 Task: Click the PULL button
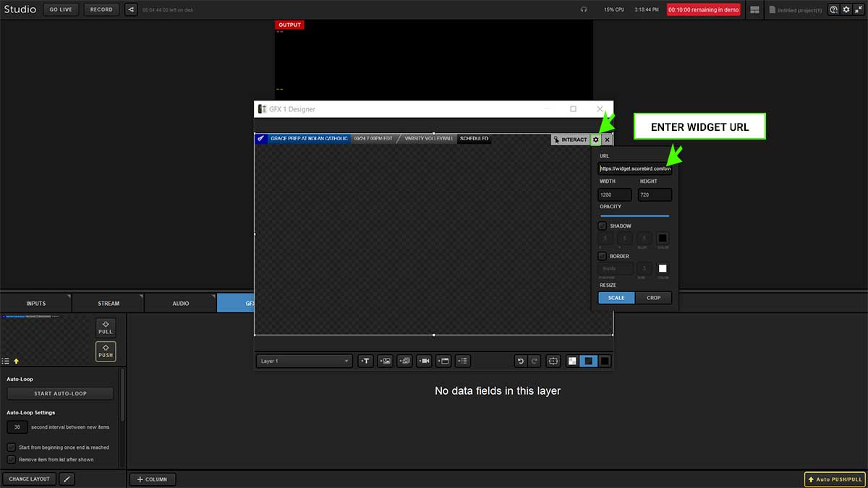click(x=106, y=328)
